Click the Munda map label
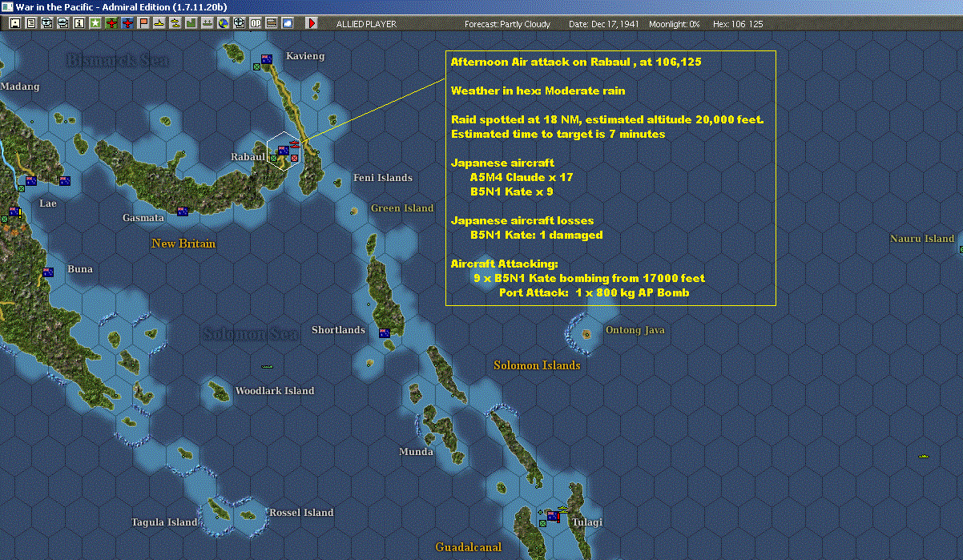 coord(417,452)
